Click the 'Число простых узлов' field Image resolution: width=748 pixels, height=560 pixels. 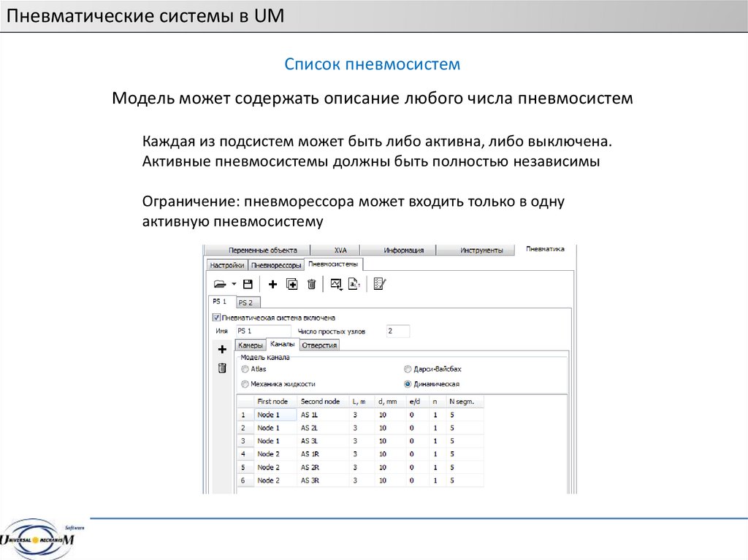tap(398, 331)
